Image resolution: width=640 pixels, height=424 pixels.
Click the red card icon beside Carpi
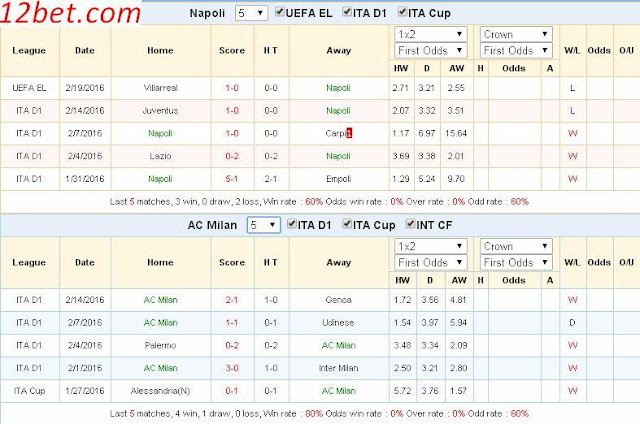349,133
